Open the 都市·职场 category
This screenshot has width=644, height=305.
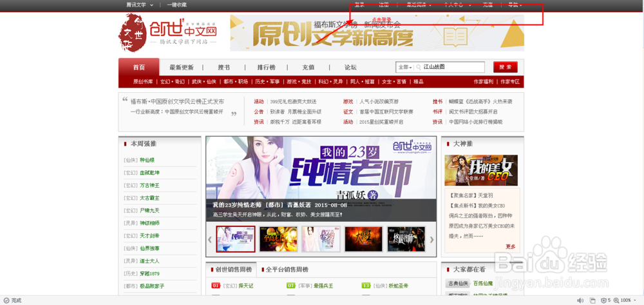coord(236,81)
